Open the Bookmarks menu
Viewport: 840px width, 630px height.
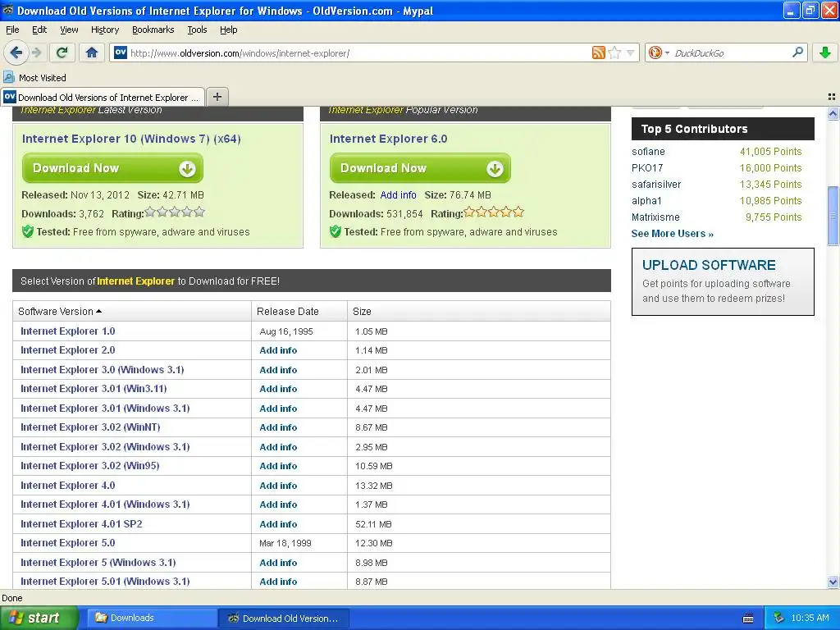pyautogui.click(x=153, y=30)
